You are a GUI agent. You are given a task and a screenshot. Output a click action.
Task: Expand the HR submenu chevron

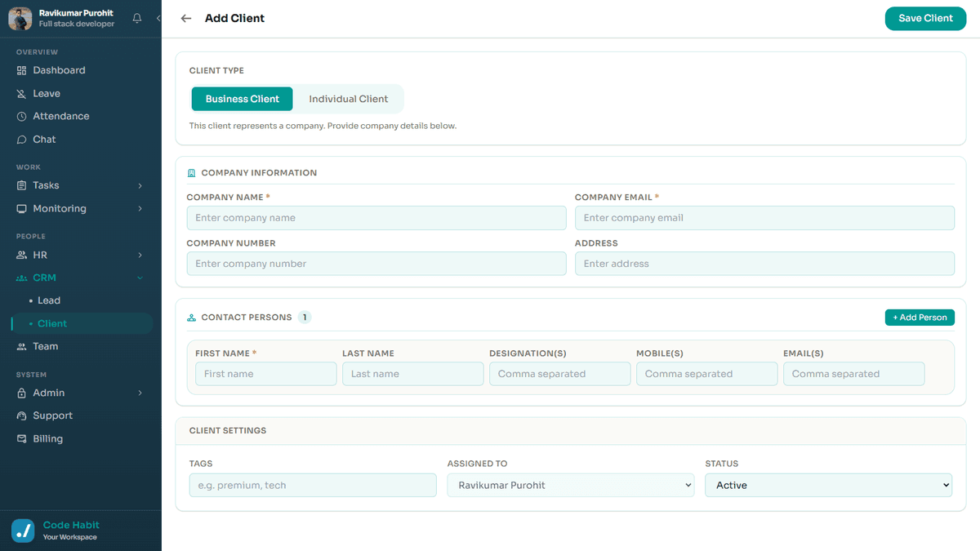pos(140,255)
